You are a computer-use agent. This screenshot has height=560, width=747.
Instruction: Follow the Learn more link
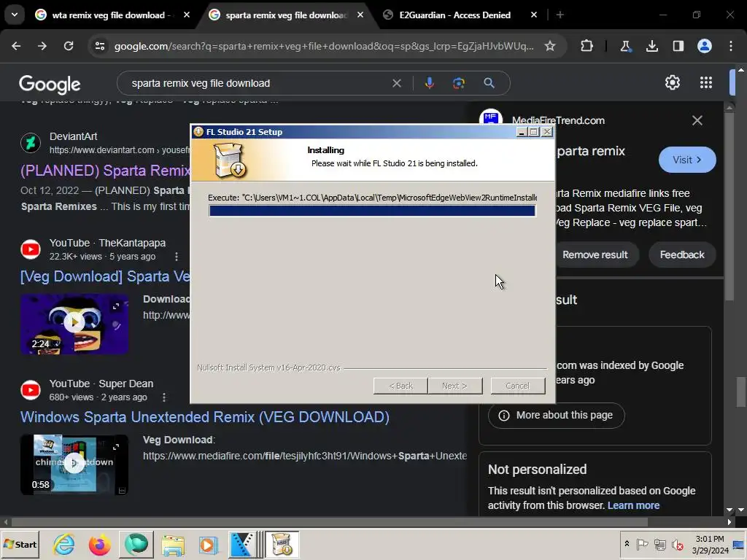[633, 505]
